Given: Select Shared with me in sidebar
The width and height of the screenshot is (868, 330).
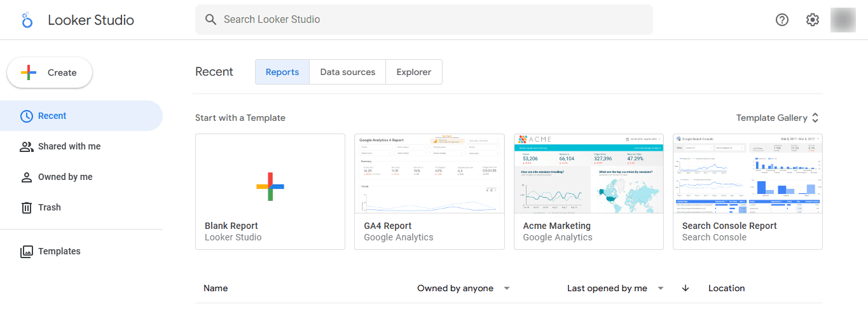Looking at the screenshot, I should click(x=81, y=146).
